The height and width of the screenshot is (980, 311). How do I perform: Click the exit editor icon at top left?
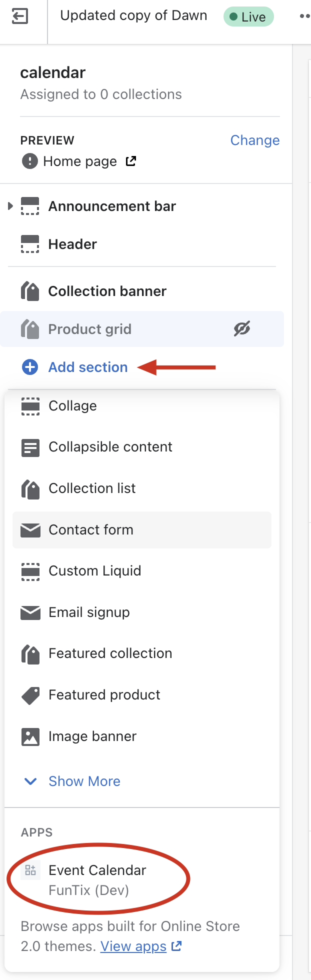pos(20,17)
